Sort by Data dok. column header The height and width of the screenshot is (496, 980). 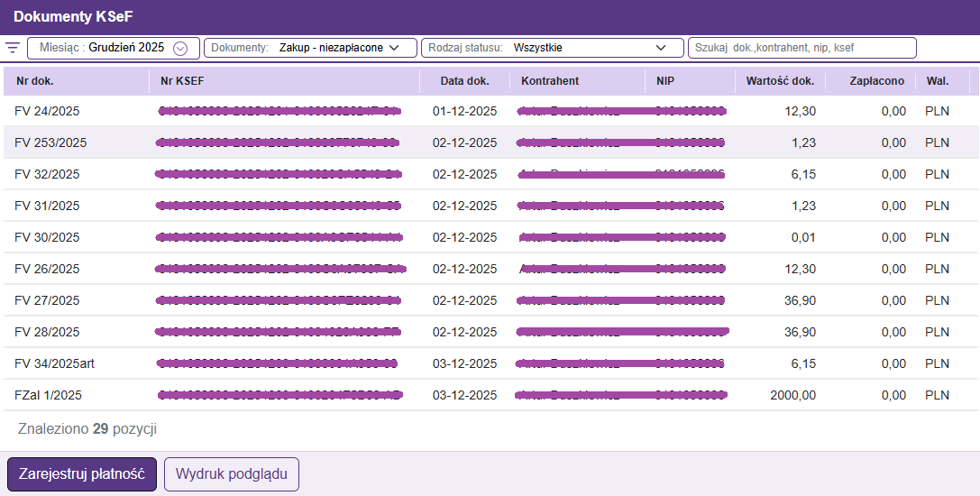(464, 81)
